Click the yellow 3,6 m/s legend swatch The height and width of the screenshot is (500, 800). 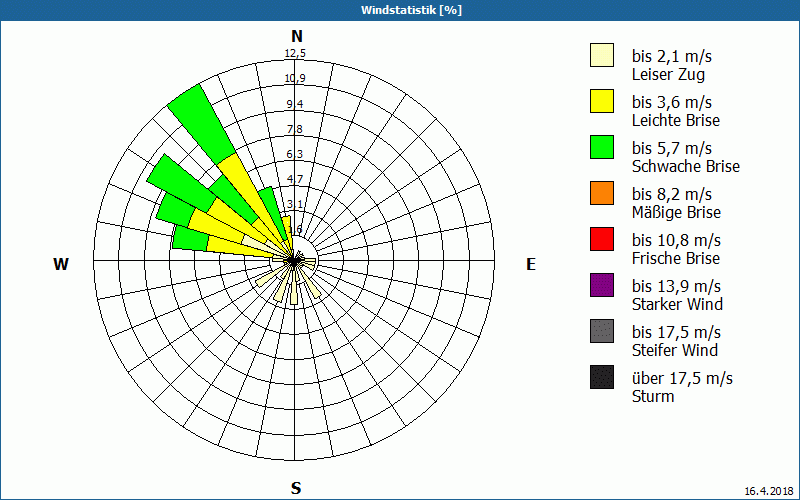[602, 101]
